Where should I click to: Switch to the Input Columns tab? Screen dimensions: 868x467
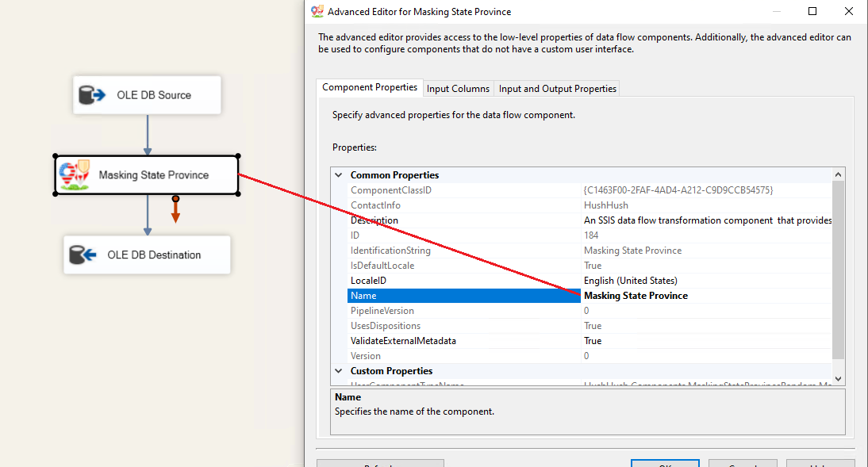(x=458, y=89)
